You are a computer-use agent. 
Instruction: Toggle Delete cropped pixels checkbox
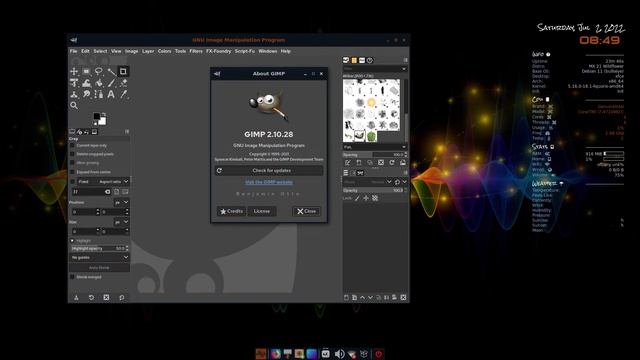[x=72, y=154]
